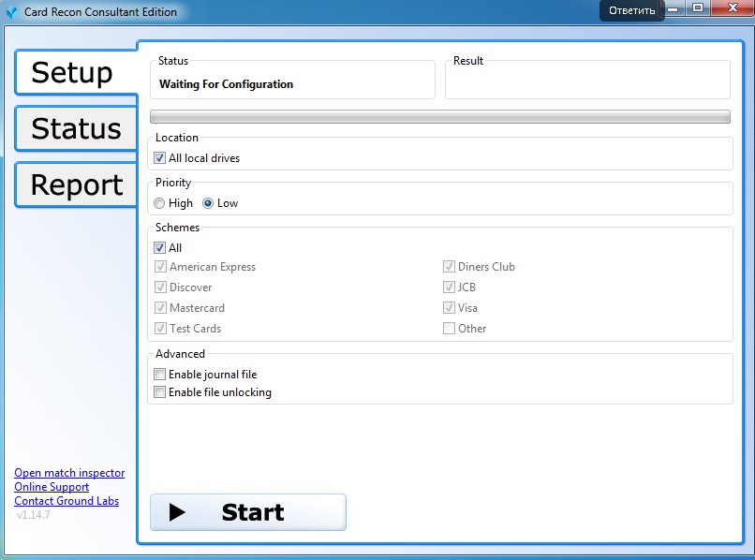Viewport: 755px width, 560px height.
Task: Open the Report tab
Action: tap(76, 184)
